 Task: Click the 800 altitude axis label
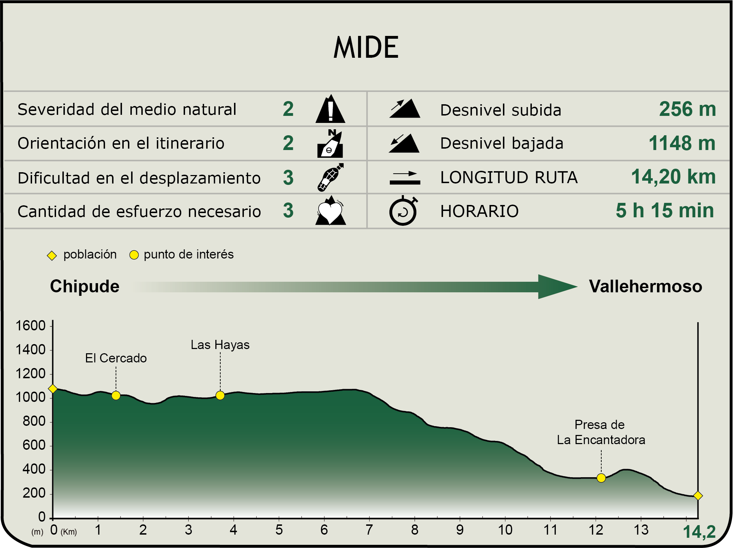pos(34,421)
